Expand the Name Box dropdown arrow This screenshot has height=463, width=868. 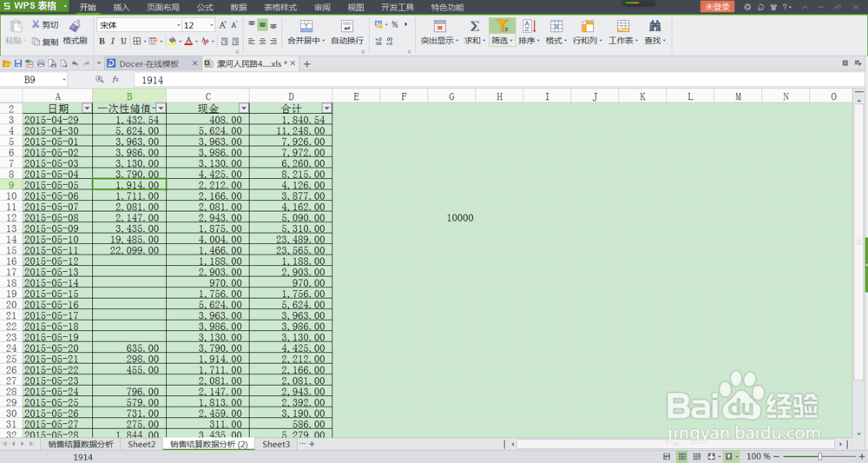coord(64,80)
